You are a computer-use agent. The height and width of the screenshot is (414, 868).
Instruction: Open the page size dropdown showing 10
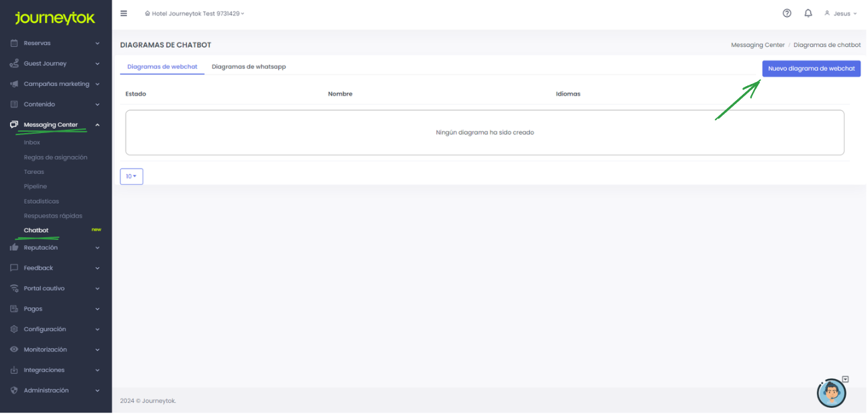(x=131, y=176)
